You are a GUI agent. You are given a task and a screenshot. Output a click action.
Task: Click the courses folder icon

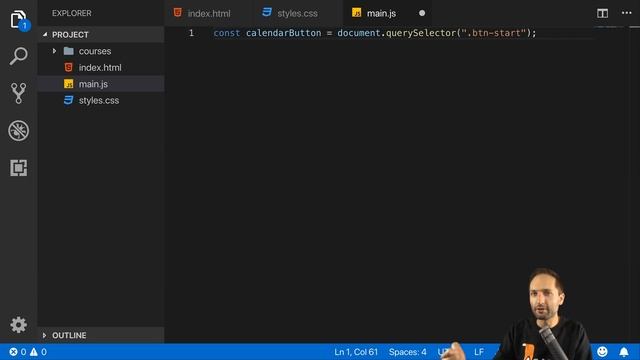coord(69,51)
